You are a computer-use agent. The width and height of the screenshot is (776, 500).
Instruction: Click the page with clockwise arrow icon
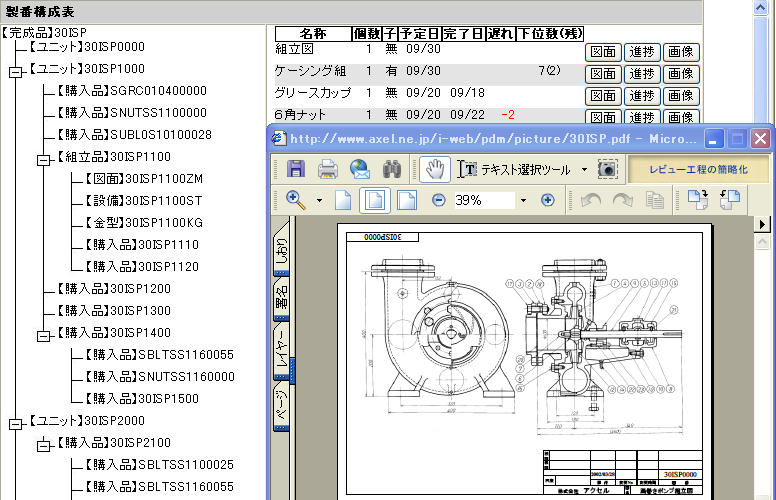tap(698, 199)
